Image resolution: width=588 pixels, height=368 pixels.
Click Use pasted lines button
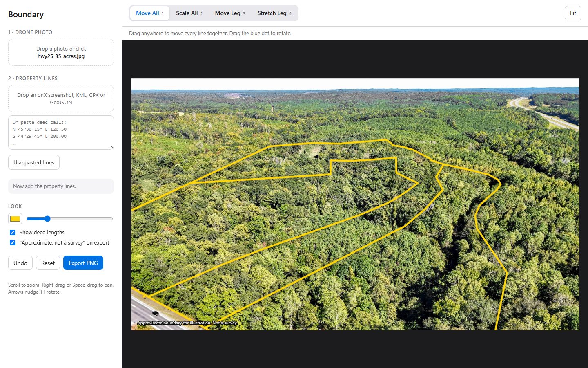34,162
